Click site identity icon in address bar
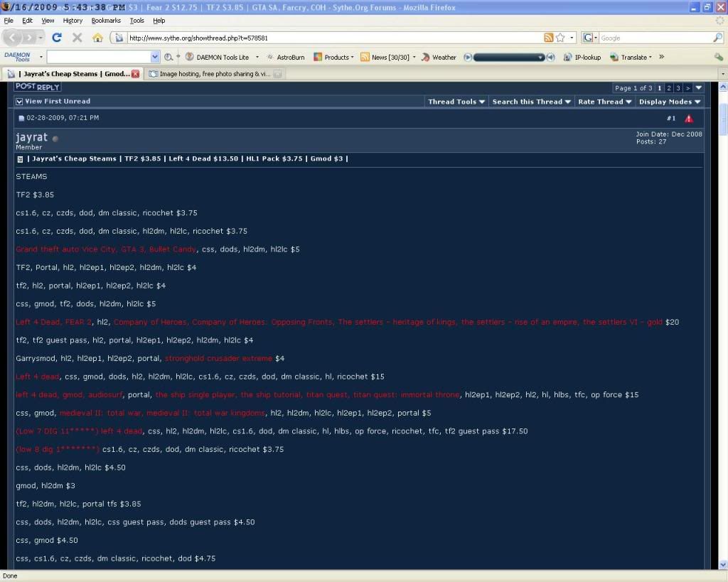Viewport: 728px width, 582px height. [119, 38]
